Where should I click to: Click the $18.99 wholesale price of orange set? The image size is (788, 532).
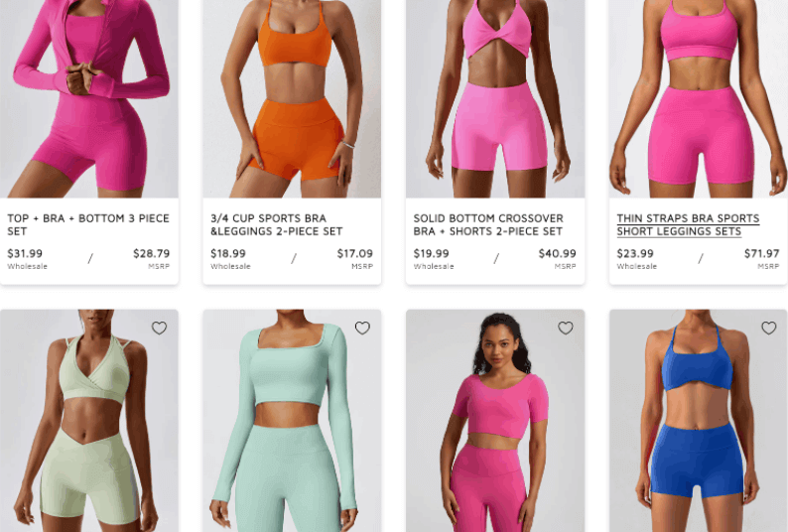[227, 253]
